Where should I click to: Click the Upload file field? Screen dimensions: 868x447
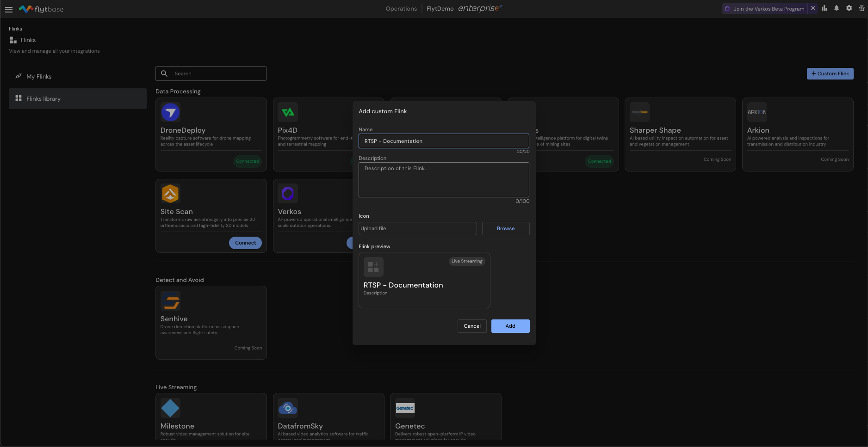click(418, 228)
